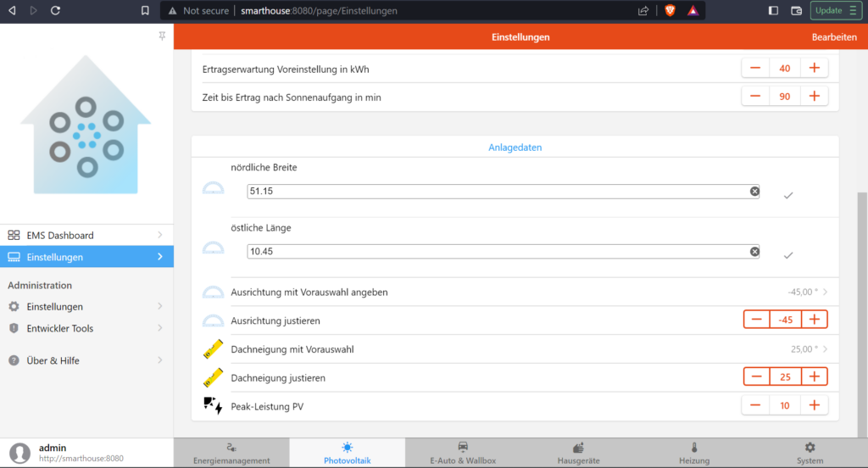This screenshot has height=468, width=868.
Task: Increase Peak-Leistung PV with plus button
Action: (x=814, y=406)
